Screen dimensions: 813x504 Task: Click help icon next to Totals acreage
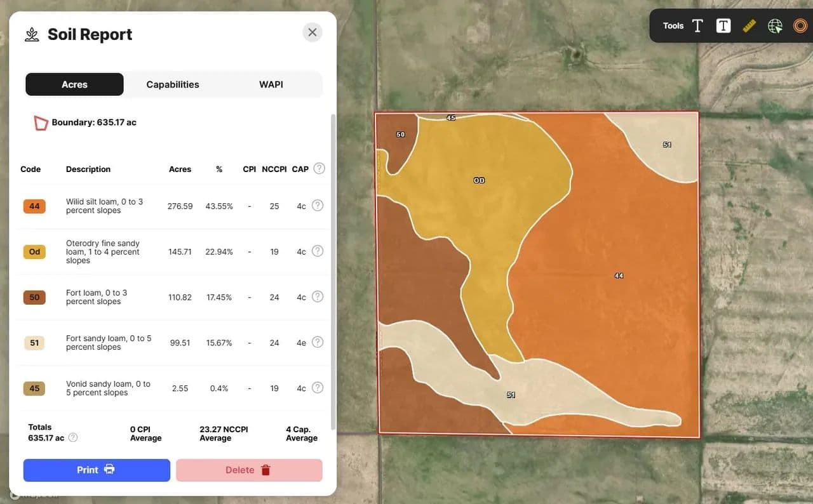pyautogui.click(x=73, y=437)
